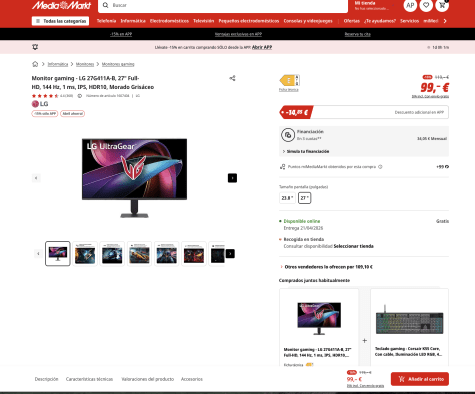Click the Monitores gaming breadcrumb

(x=118, y=64)
